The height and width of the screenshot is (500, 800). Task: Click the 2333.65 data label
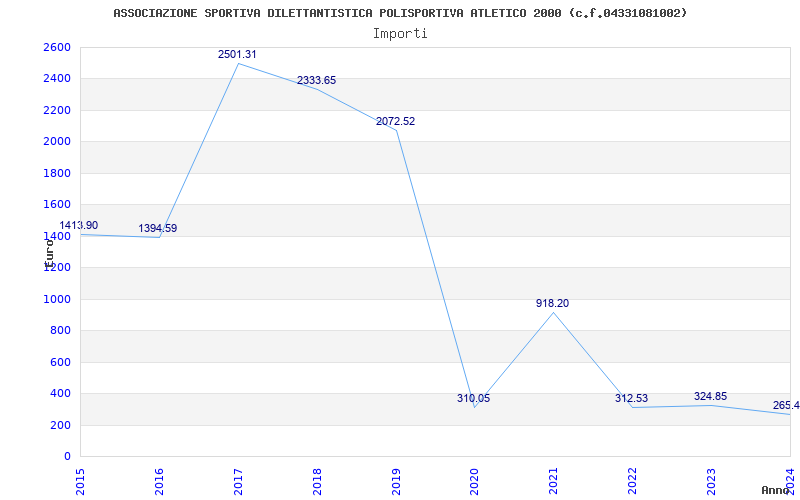pyautogui.click(x=316, y=81)
